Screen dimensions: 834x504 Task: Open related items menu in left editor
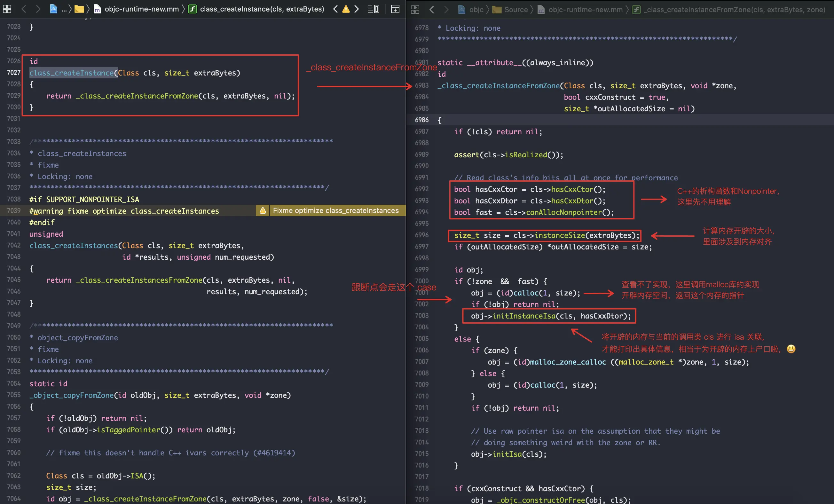pyautogui.click(x=7, y=9)
